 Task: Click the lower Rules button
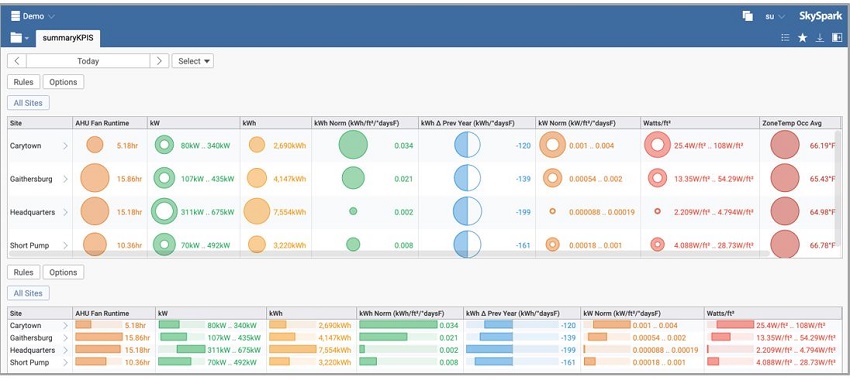coord(24,272)
